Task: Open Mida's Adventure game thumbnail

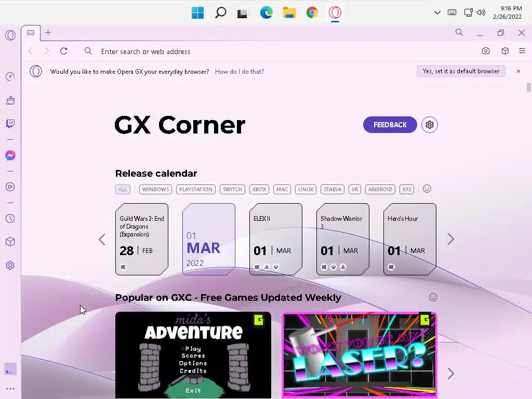Action: point(193,355)
